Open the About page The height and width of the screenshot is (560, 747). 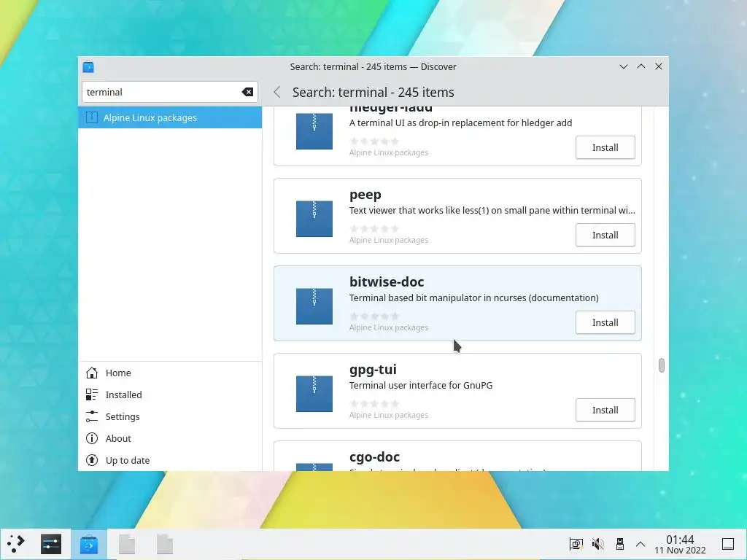point(170,438)
